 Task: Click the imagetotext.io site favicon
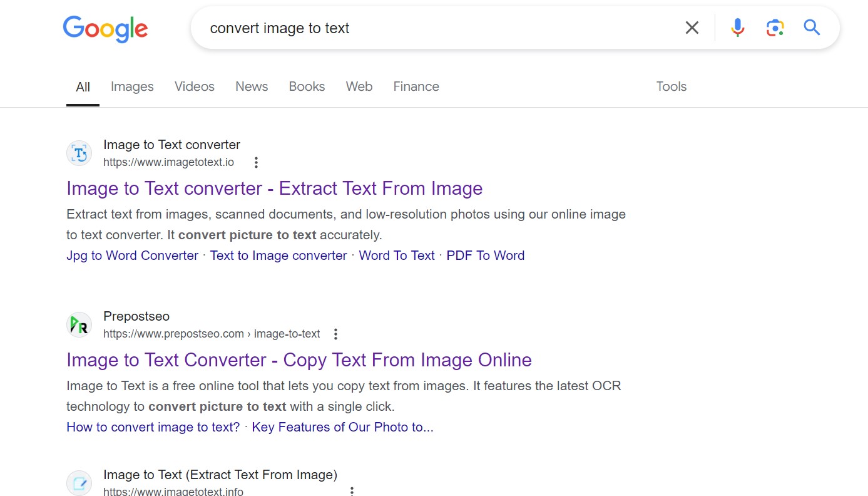[x=79, y=153]
